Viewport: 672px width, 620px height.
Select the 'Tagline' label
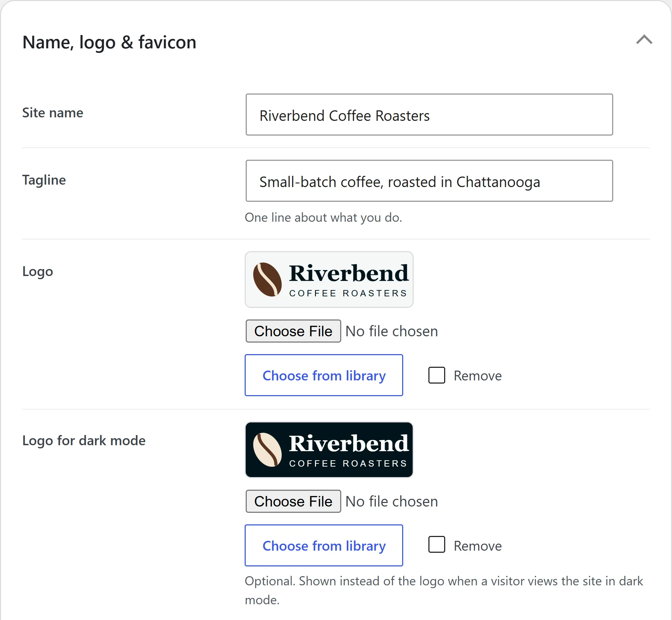click(x=44, y=180)
